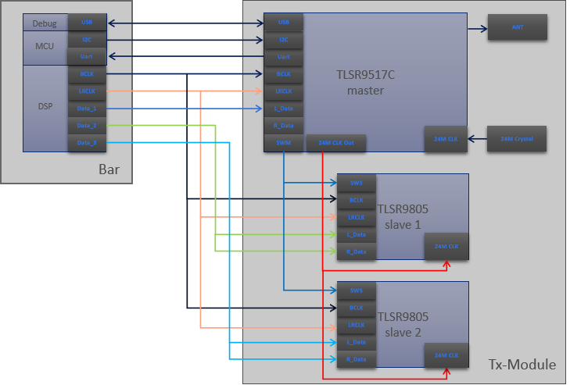Click the Data_2 pin on the DSP
The height and width of the screenshot is (385, 588).
coord(87,126)
